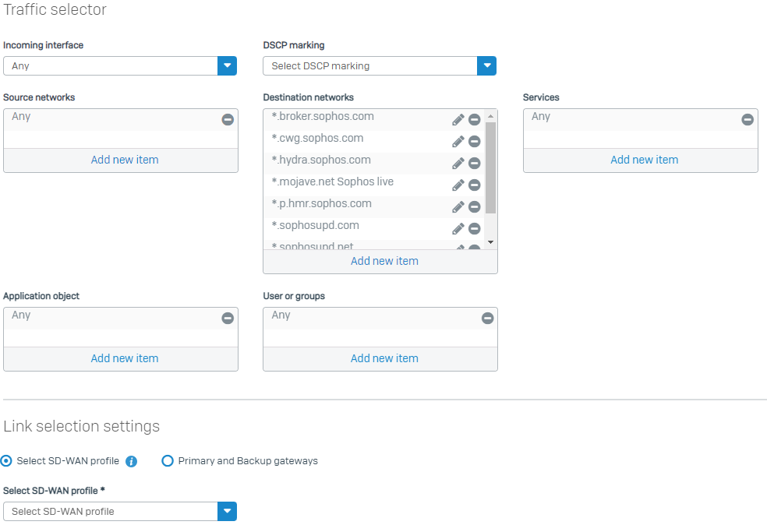The width and height of the screenshot is (767, 532).
Task: Edit the *.p.hmr.sophos.com entry
Action: [x=458, y=207]
